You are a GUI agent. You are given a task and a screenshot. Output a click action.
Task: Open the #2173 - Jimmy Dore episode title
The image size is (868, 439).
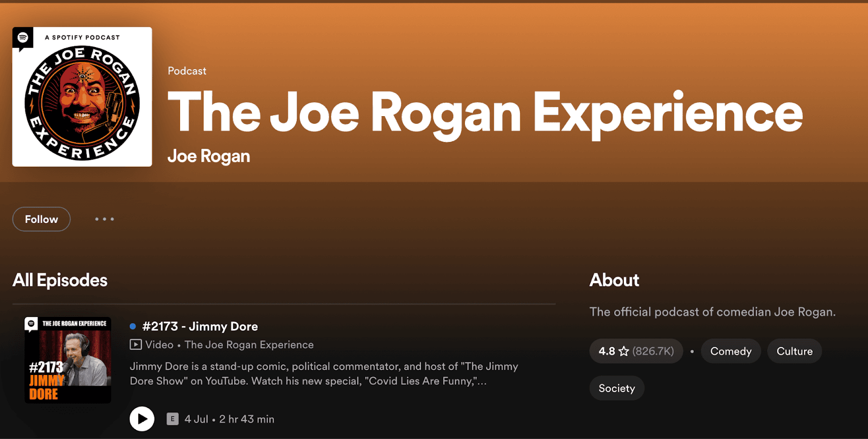(x=200, y=326)
